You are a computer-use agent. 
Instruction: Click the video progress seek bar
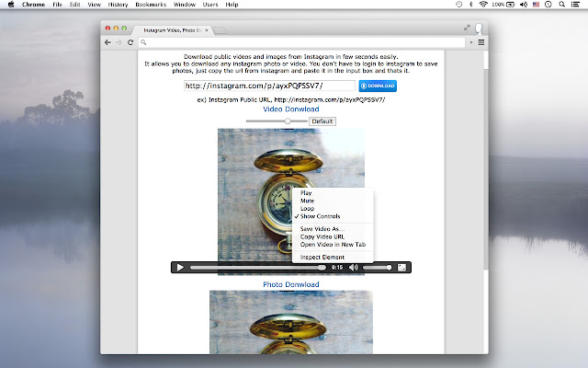click(x=257, y=268)
